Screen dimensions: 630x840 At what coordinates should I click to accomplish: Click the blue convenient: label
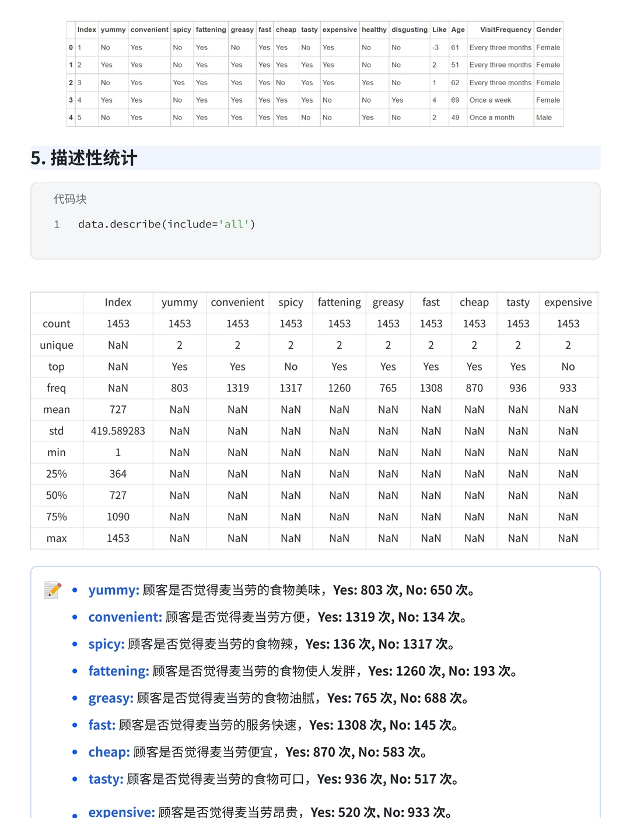click(x=125, y=617)
